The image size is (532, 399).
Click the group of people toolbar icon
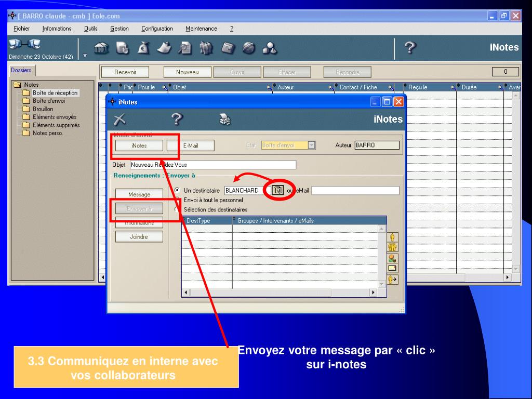click(x=206, y=48)
